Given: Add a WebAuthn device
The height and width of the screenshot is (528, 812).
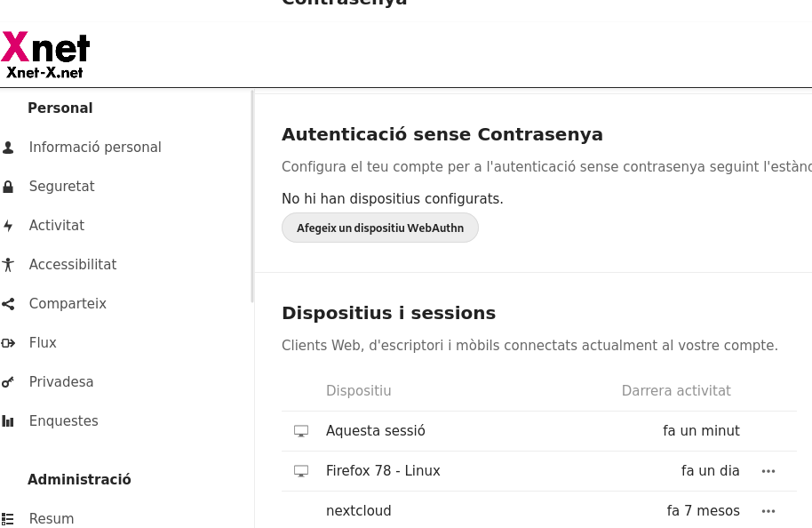Looking at the screenshot, I should tap(380, 228).
